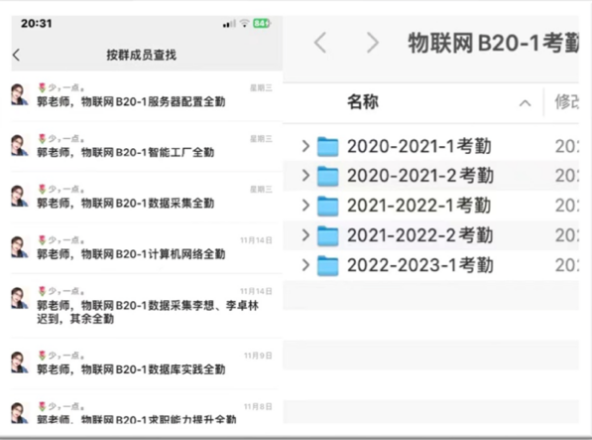Viewport: 592px width, 440px height.
Task: Select the 2020-2021-1考勤 folder icon
Action: coord(327,147)
